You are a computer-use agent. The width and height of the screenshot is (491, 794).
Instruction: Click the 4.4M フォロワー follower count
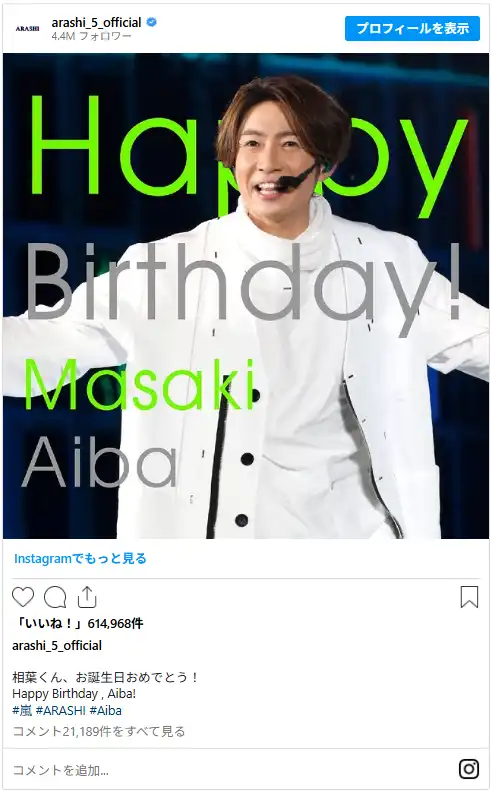(x=91, y=36)
